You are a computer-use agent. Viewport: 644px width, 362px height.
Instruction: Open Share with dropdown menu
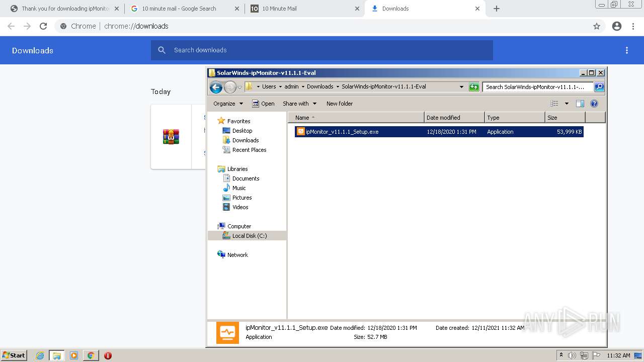(x=300, y=104)
